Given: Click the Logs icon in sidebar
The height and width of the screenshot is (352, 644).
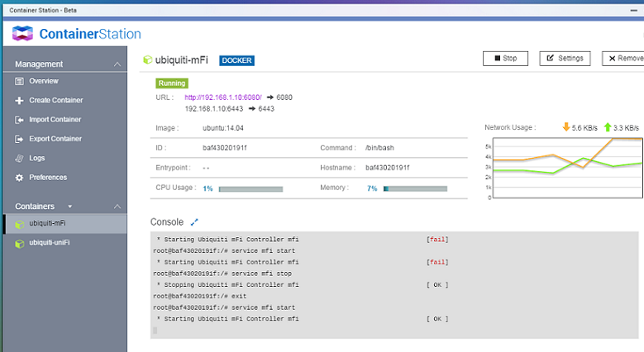Looking at the screenshot, I should 19,158.
